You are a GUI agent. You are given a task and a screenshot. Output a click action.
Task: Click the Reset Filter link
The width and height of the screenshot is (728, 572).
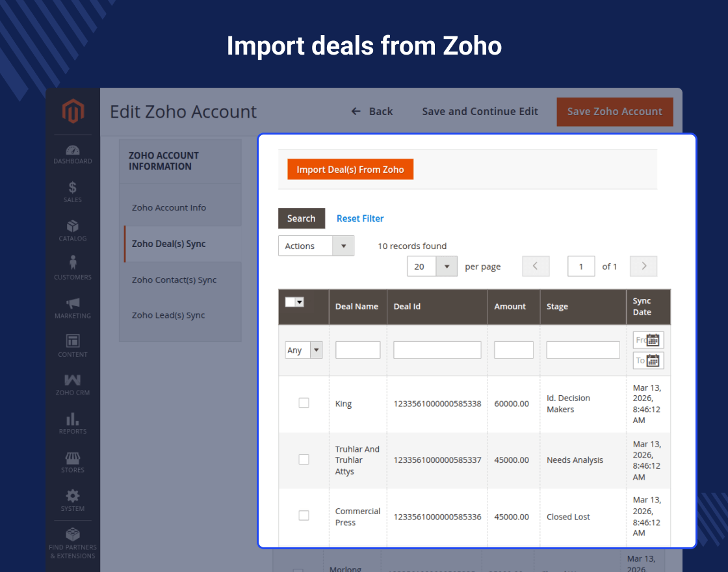(360, 218)
